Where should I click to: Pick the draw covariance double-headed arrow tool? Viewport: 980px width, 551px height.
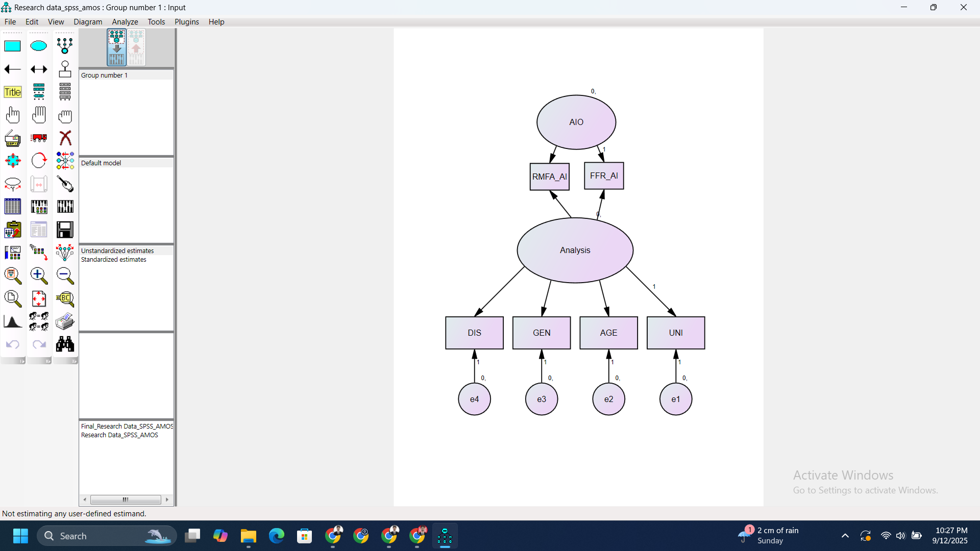(39, 69)
